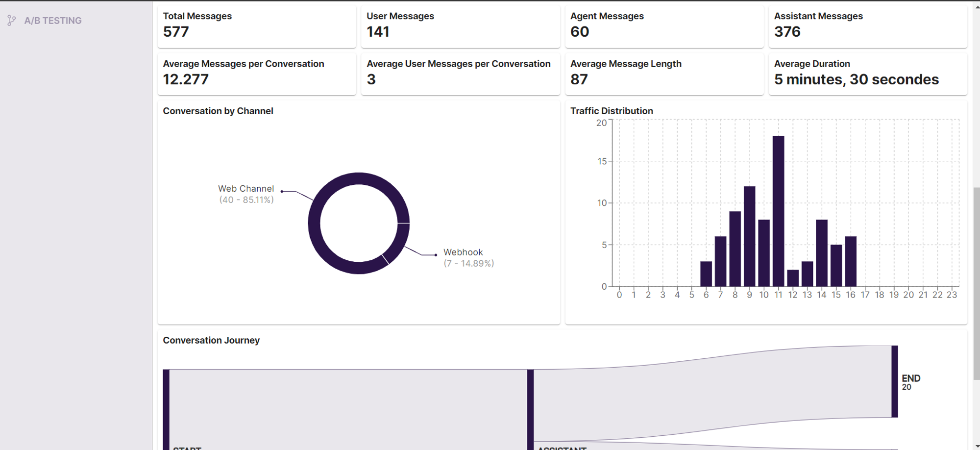
Task: Click the Average Duration card
Action: (868, 74)
